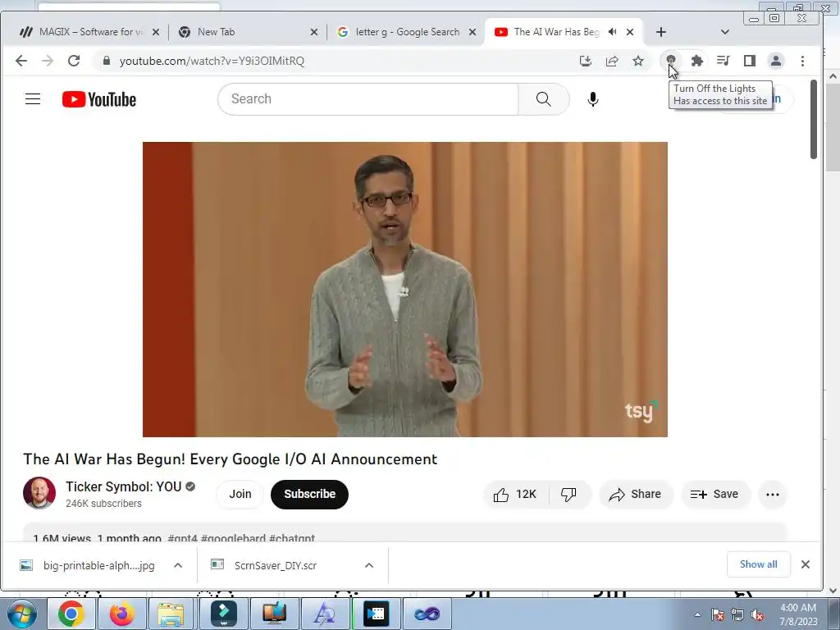The width and height of the screenshot is (840, 630).
Task: Switch to New Tab tab
Action: pyautogui.click(x=244, y=32)
